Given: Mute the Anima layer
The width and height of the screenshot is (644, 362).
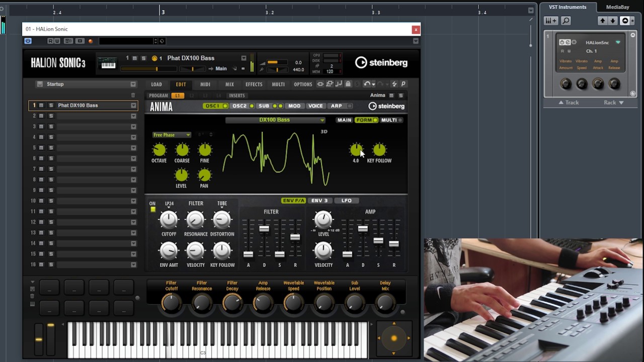Looking at the screenshot, I should point(391,96).
